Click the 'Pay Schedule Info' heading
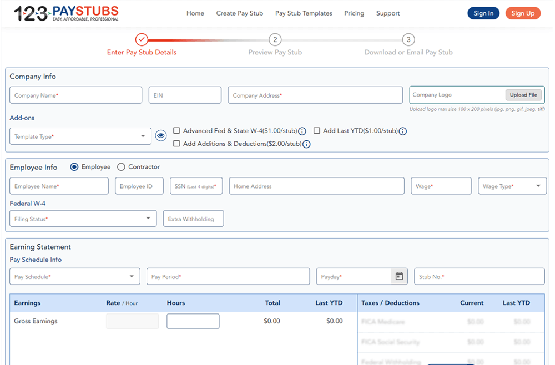Image resolution: width=555 pixels, height=365 pixels. point(35,260)
